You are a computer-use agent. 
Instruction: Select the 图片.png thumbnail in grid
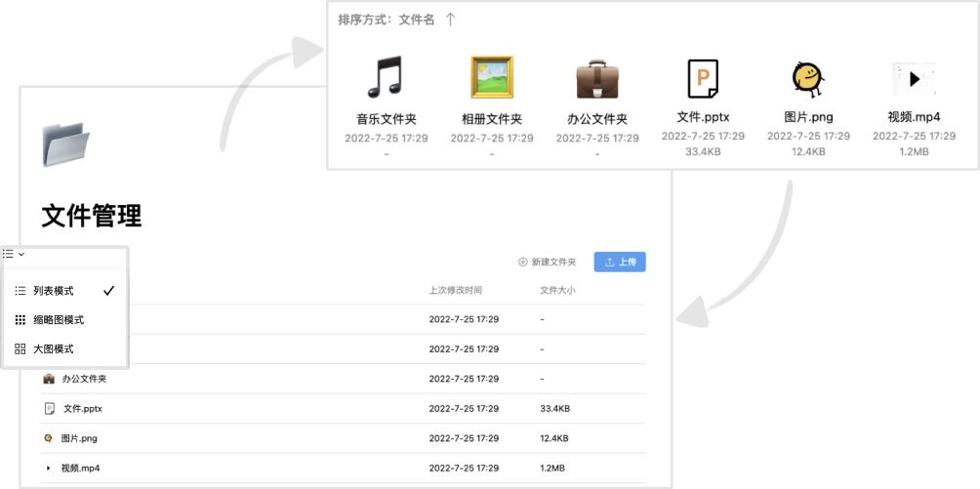point(808,77)
